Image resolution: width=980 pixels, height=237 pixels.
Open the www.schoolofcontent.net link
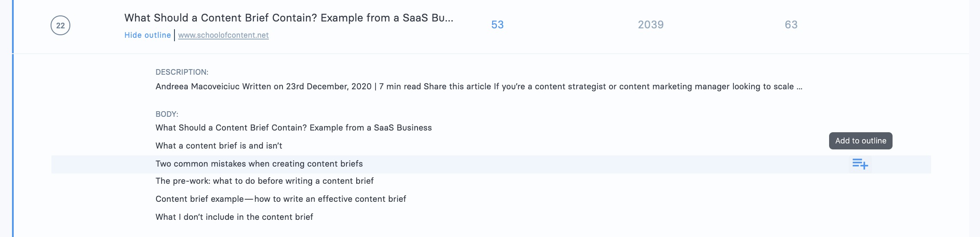click(x=223, y=35)
